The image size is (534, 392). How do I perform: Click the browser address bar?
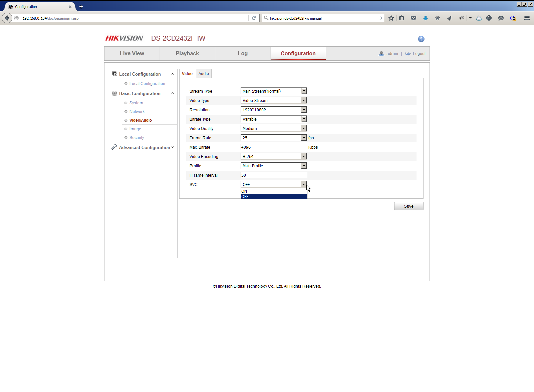click(135, 18)
